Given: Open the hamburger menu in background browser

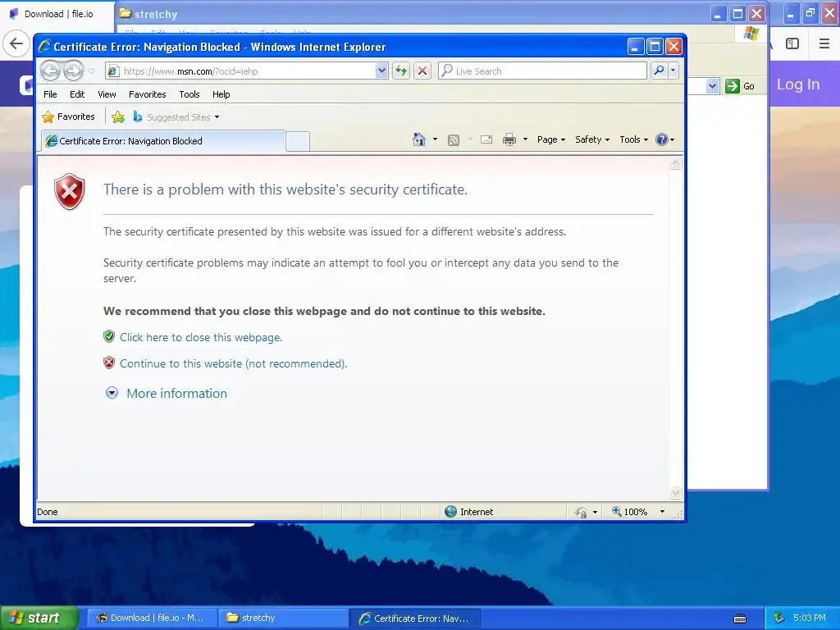Looking at the screenshot, I should (824, 43).
